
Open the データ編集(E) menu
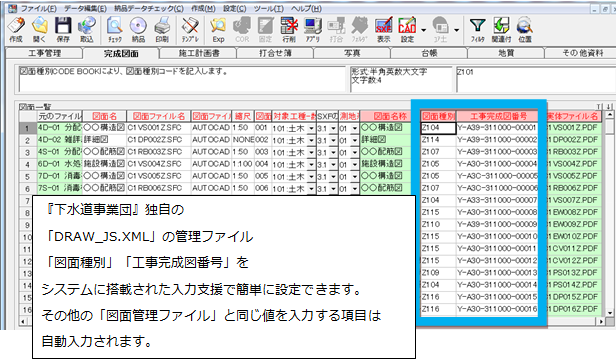85,8
